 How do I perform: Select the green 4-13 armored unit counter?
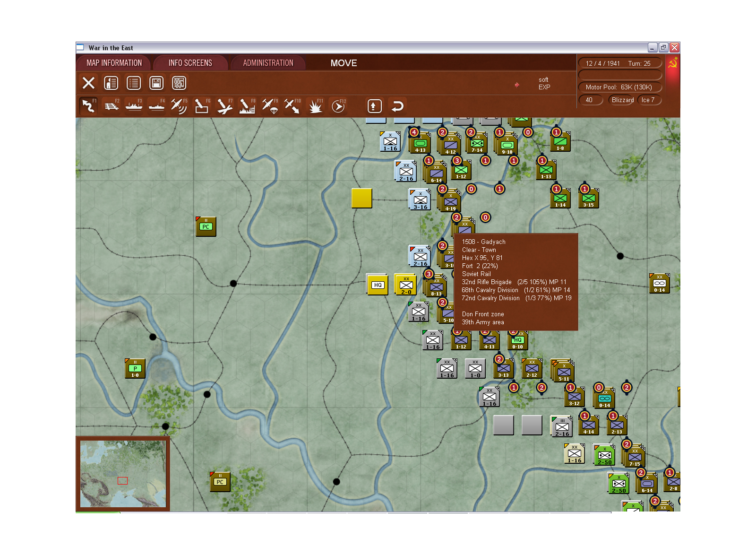coord(420,143)
